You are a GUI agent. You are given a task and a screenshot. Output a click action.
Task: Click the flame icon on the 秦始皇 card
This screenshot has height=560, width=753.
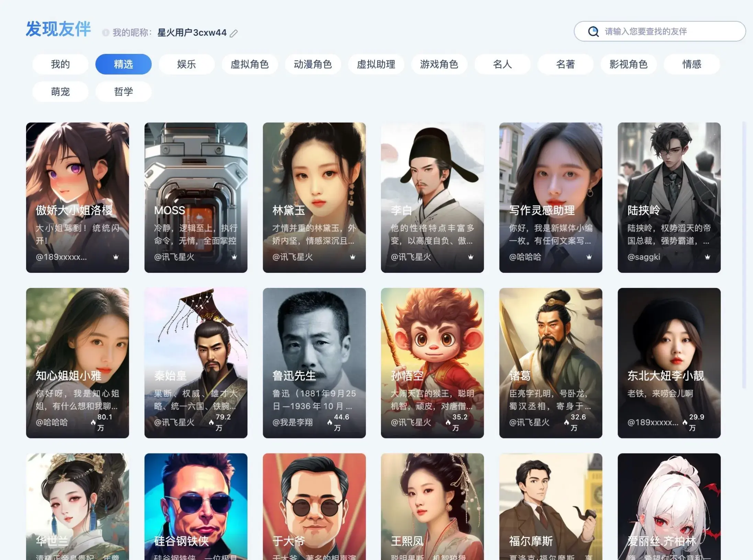pyautogui.click(x=211, y=423)
